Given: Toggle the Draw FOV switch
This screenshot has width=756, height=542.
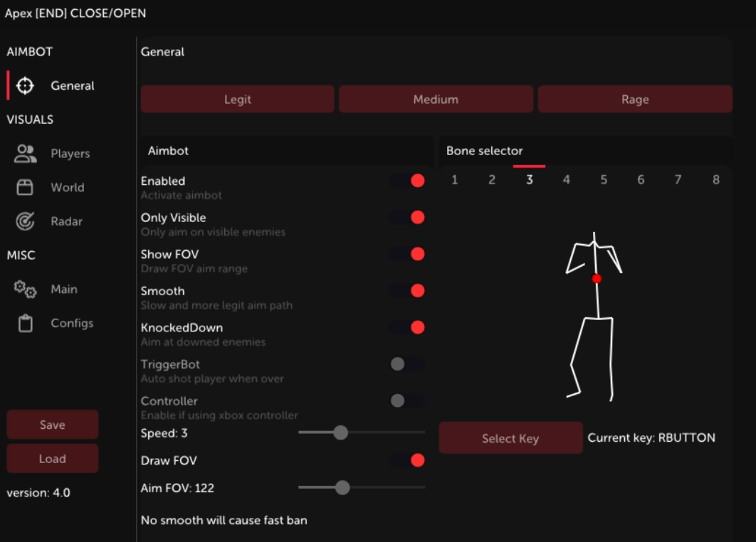Looking at the screenshot, I should point(407,460).
